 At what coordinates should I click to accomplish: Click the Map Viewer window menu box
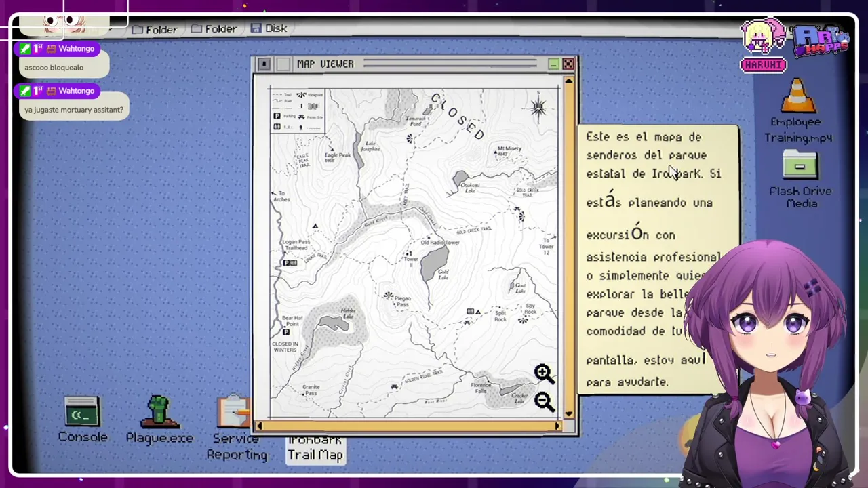point(264,64)
